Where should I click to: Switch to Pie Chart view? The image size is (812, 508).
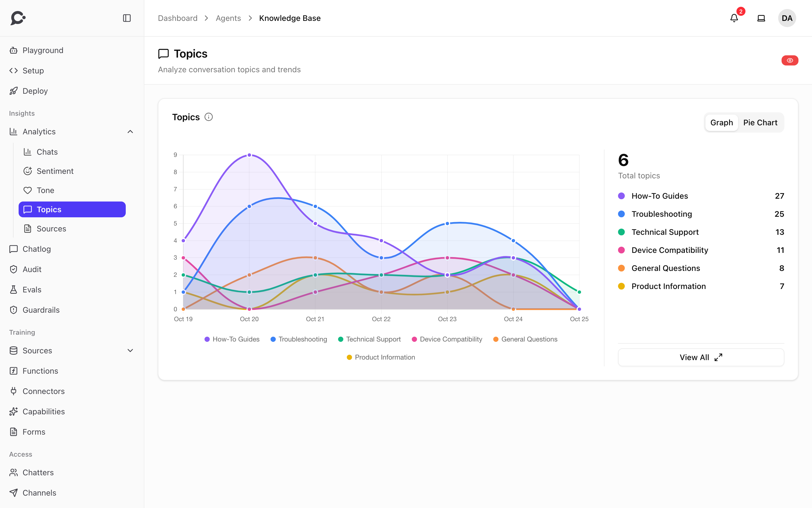tap(760, 123)
